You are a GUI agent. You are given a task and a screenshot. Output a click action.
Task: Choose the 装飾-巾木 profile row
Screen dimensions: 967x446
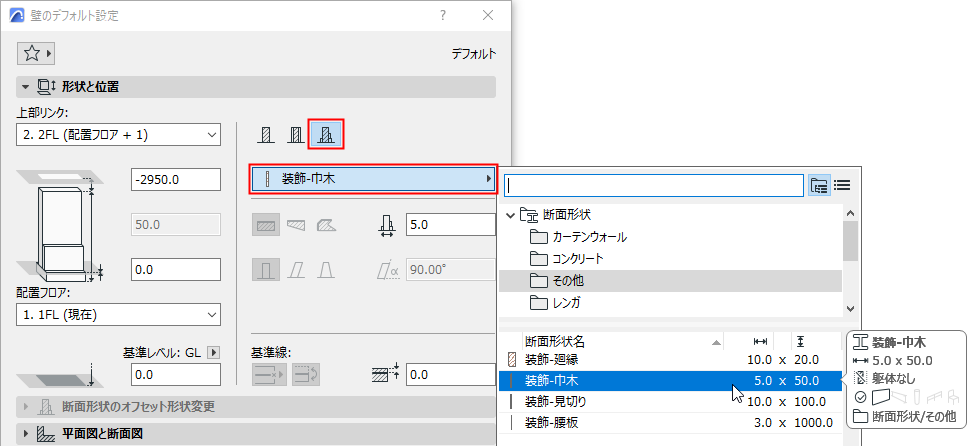pyautogui.click(x=670, y=381)
